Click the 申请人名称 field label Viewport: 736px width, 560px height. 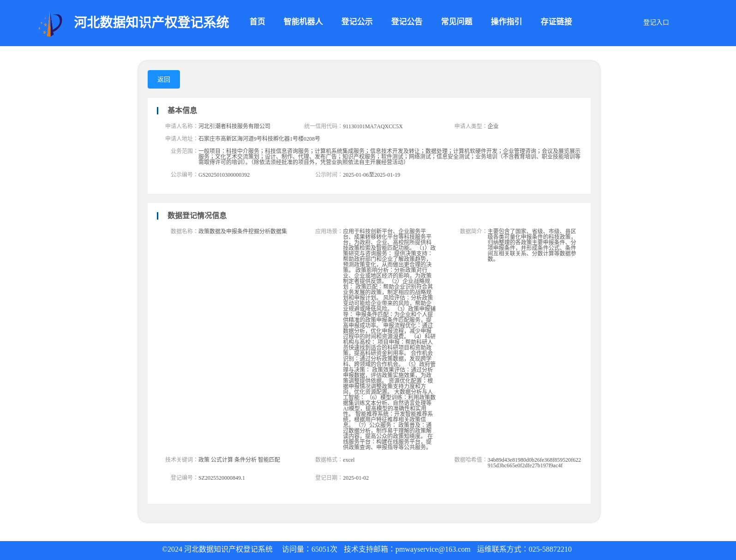(181, 126)
